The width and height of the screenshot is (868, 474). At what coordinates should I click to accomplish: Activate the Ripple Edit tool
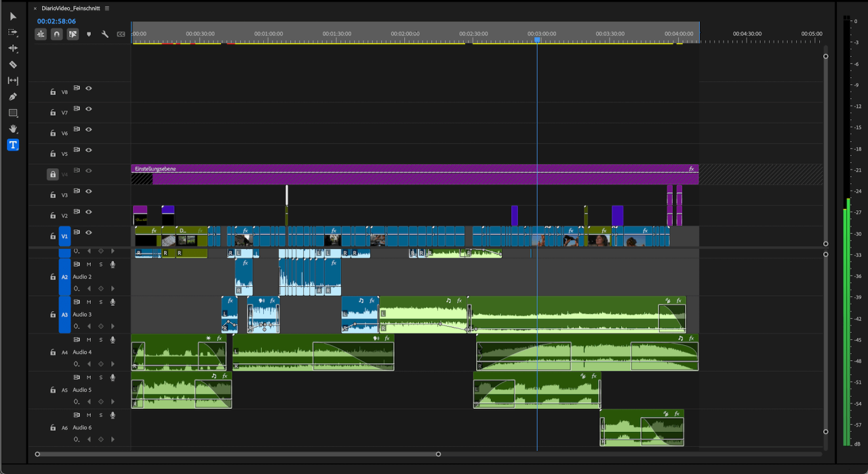[x=13, y=49]
